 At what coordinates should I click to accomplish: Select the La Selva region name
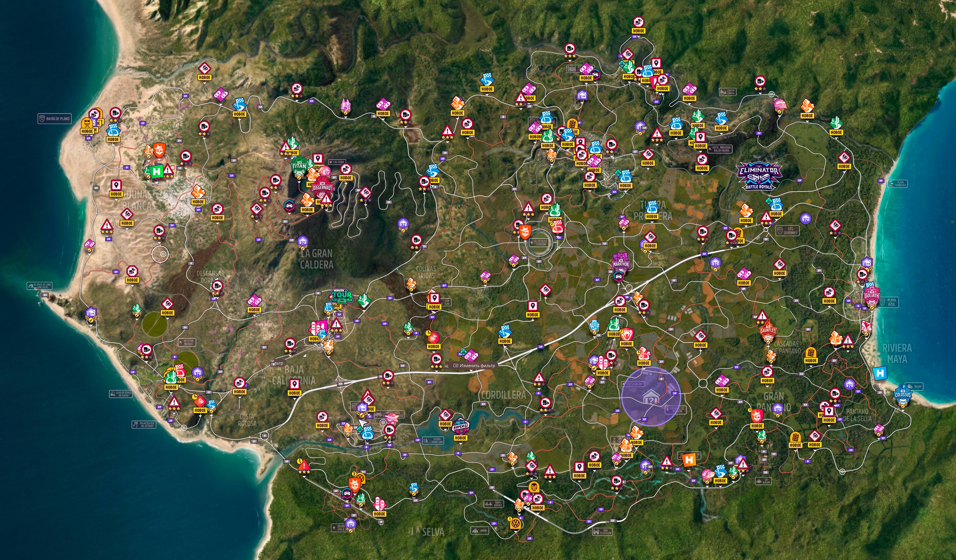pos(428,532)
